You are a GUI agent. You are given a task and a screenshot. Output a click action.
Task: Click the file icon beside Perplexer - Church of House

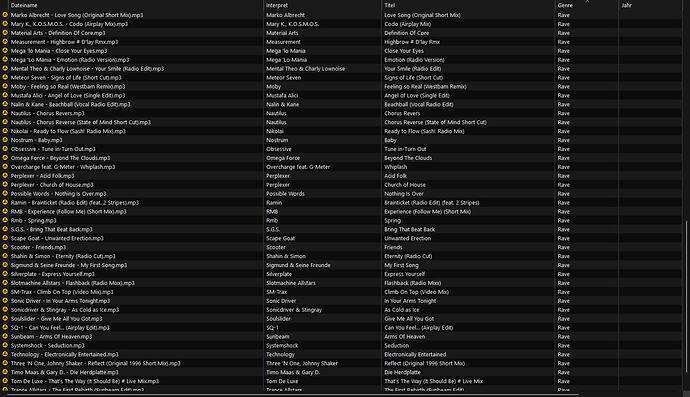[5, 184]
